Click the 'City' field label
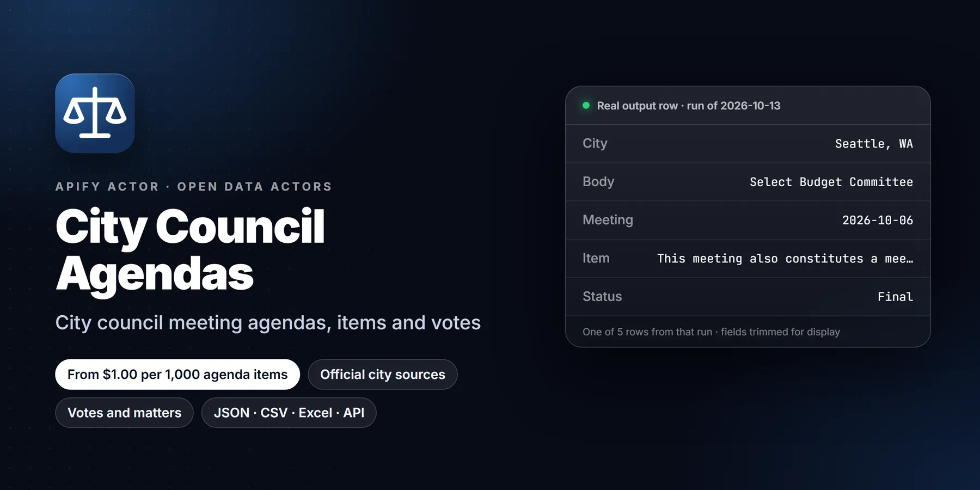Image resolution: width=980 pixels, height=490 pixels. click(x=595, y=143)
